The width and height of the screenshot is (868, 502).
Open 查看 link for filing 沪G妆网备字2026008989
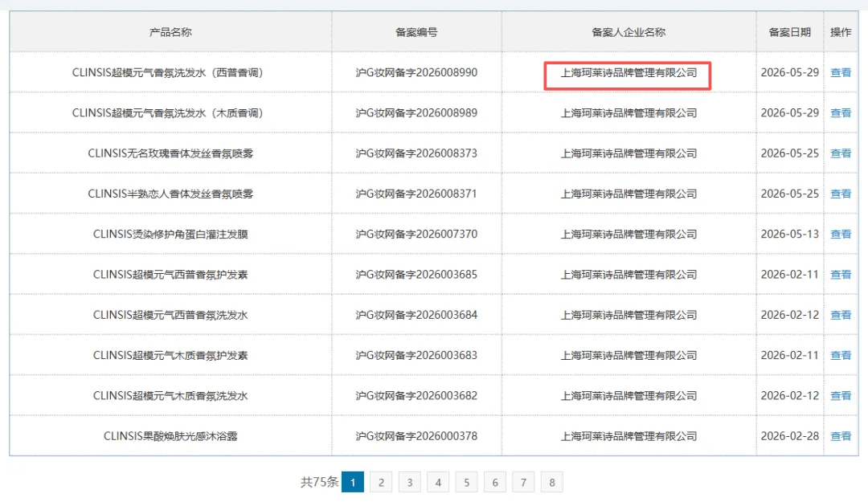[841, 113]
